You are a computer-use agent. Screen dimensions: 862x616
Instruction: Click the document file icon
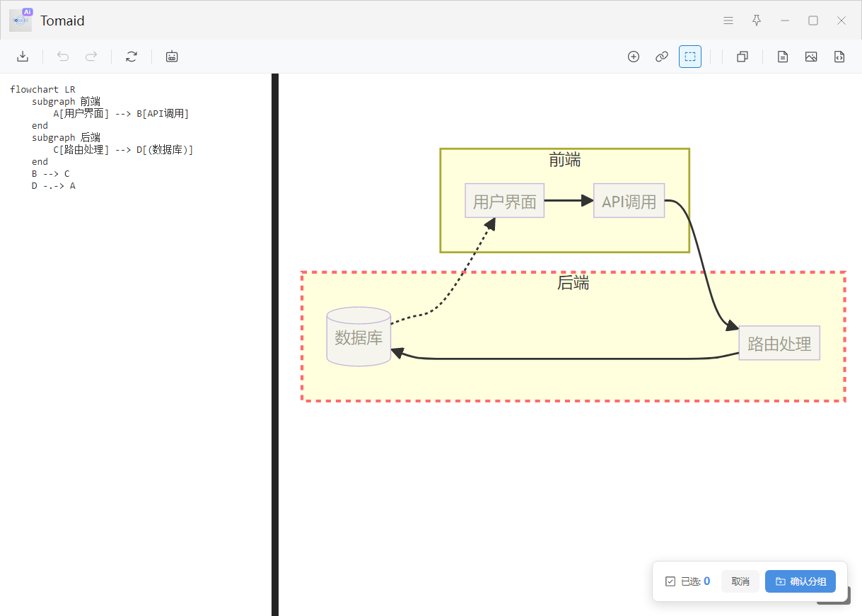(x=783, y=57)
